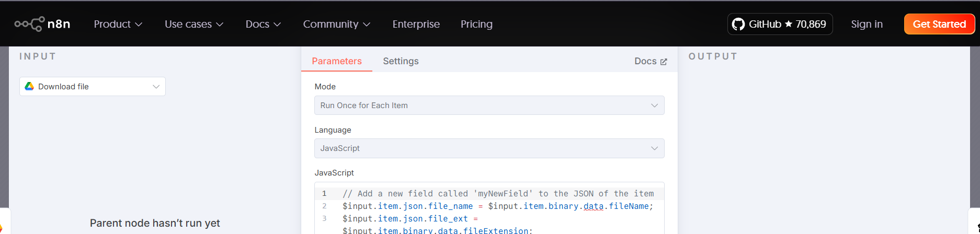Expand the Product menu
Image resolution: width=980 pixels, height=234 pixels.
point(118,24)
